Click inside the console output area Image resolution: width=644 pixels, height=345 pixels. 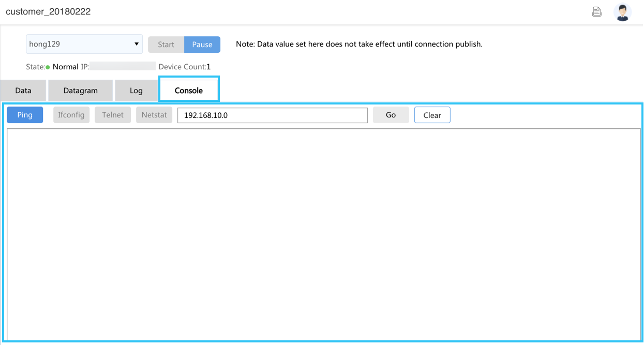click(324, 234)
